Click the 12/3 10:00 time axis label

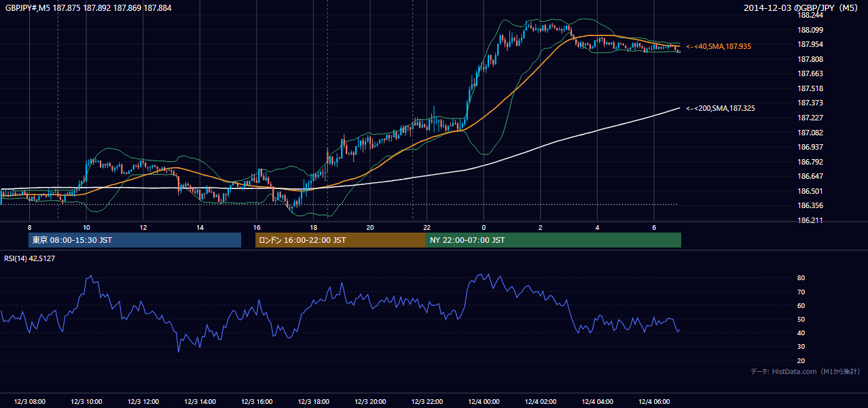86,401
